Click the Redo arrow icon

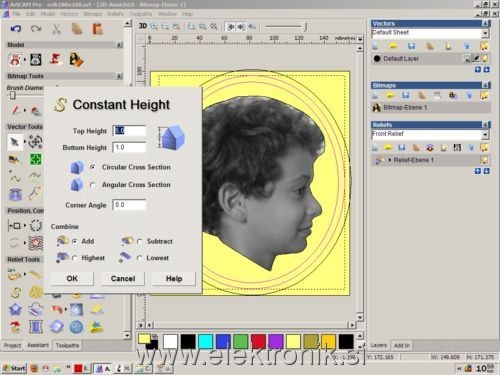click(x=36, y=29)
